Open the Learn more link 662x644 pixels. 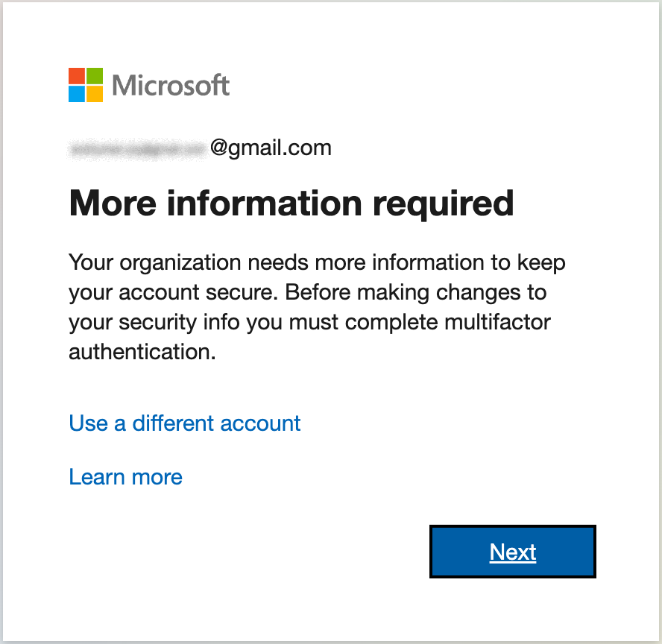(x=125, y=477)
